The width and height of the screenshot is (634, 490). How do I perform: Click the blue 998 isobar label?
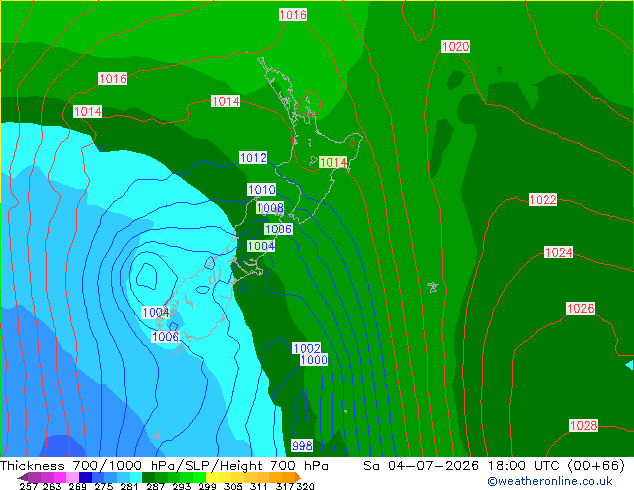(302, 446)
